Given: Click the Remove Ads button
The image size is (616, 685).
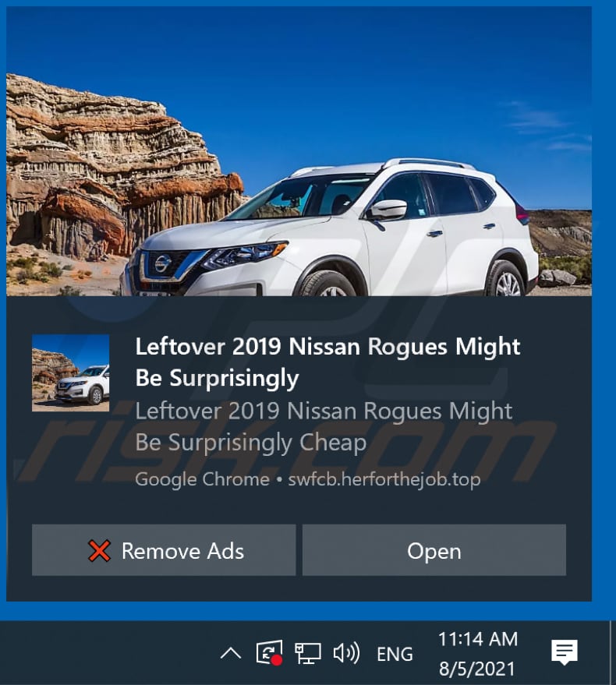Looking at the screenshot, I should (164, 550).
